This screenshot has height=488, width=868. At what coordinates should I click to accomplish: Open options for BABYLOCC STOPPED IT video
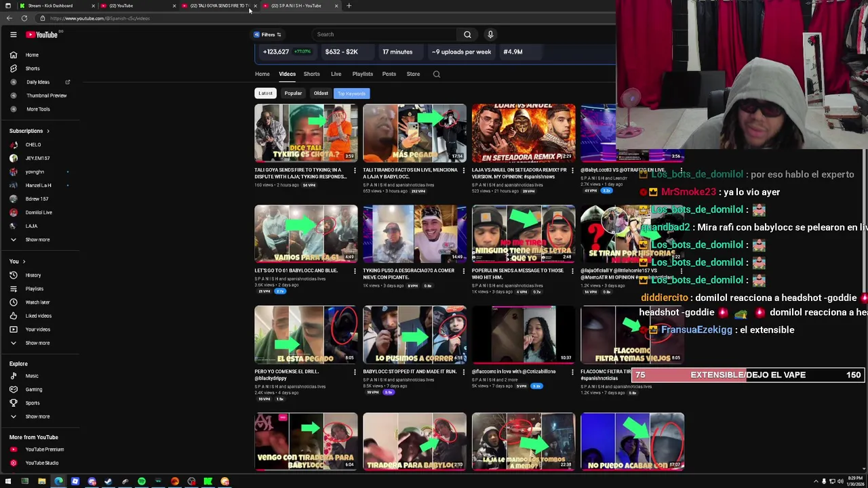coord(463,372)
